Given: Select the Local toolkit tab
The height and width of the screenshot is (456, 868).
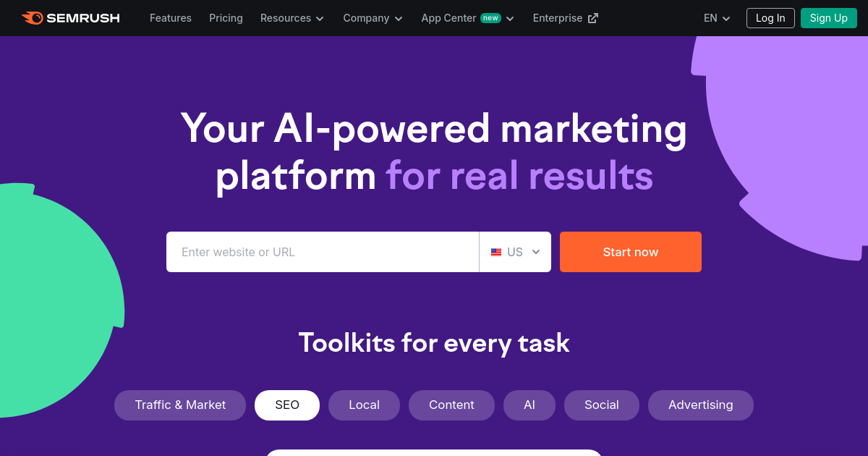Looking at the screenshot, I should click(x=364, y=405).
